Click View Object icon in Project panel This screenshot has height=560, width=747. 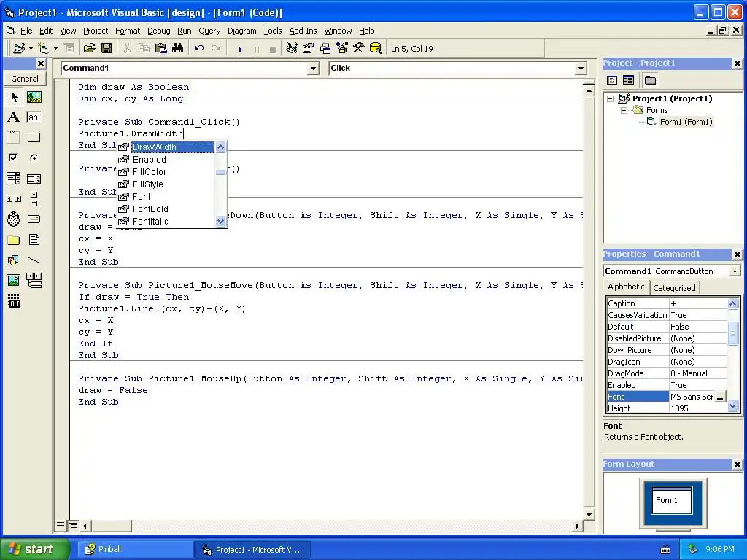point(628,80)
